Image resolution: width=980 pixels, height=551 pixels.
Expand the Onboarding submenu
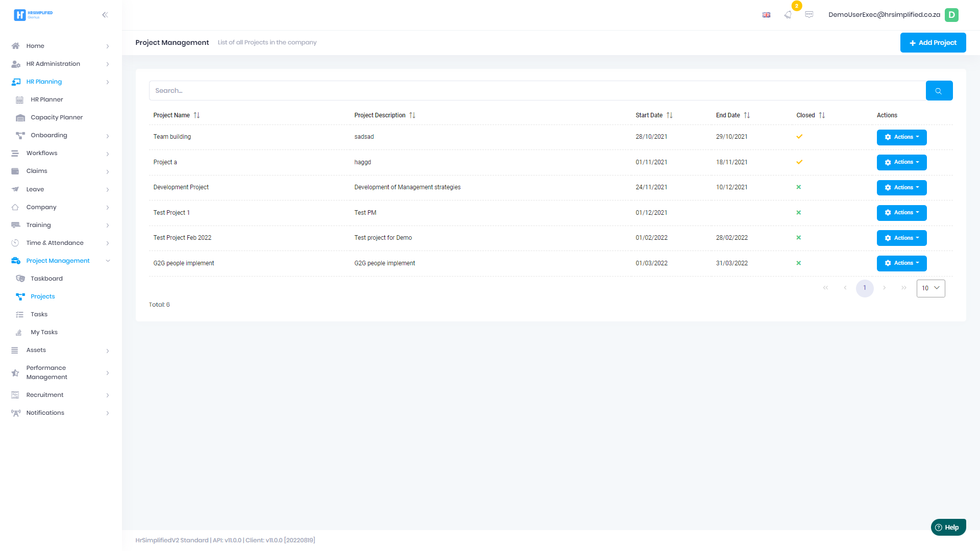(108, 136)
